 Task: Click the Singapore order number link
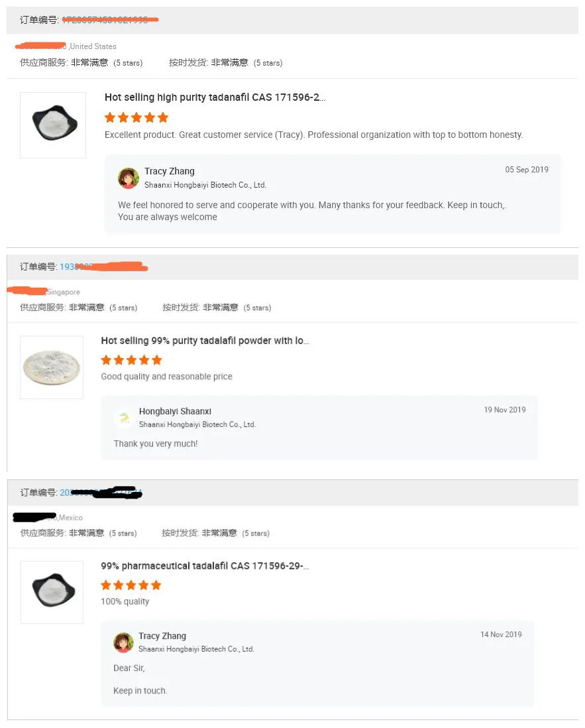[103, 267]
